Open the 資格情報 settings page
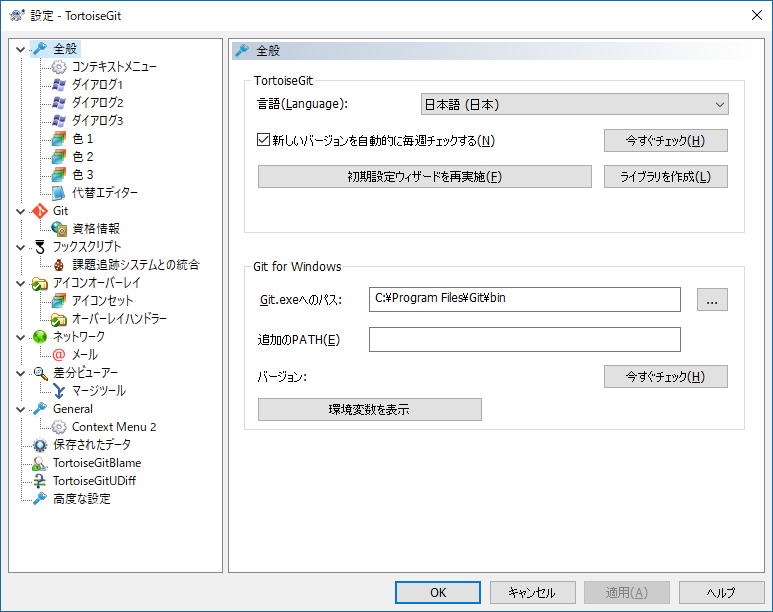The width and height of the screenshot is (773, 612). 96,229
